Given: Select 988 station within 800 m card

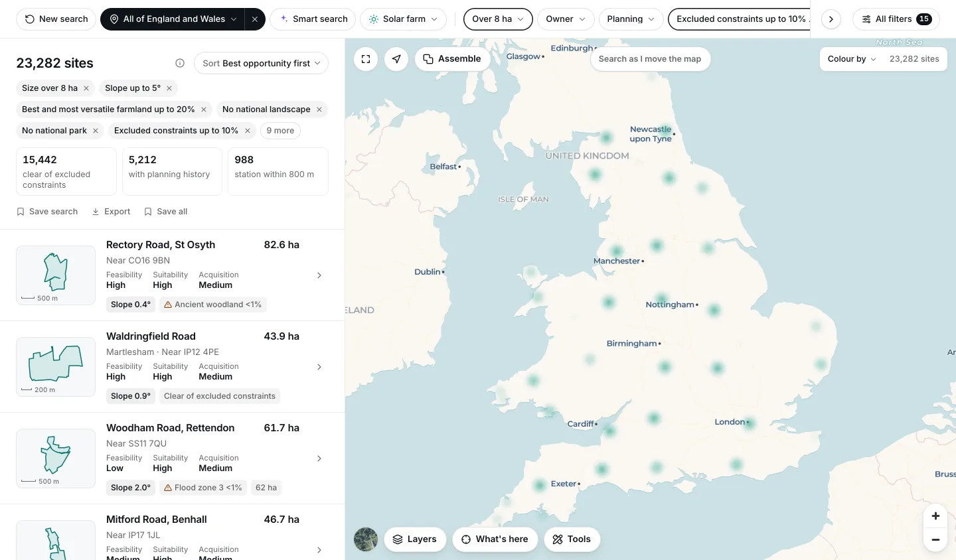Looking at the screenshot, I should (278, 172).
